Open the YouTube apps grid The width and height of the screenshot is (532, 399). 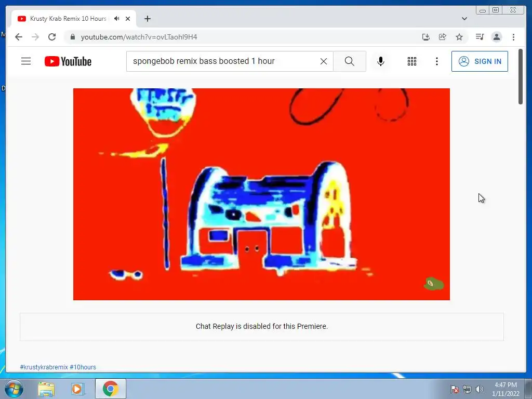[412, 61]
